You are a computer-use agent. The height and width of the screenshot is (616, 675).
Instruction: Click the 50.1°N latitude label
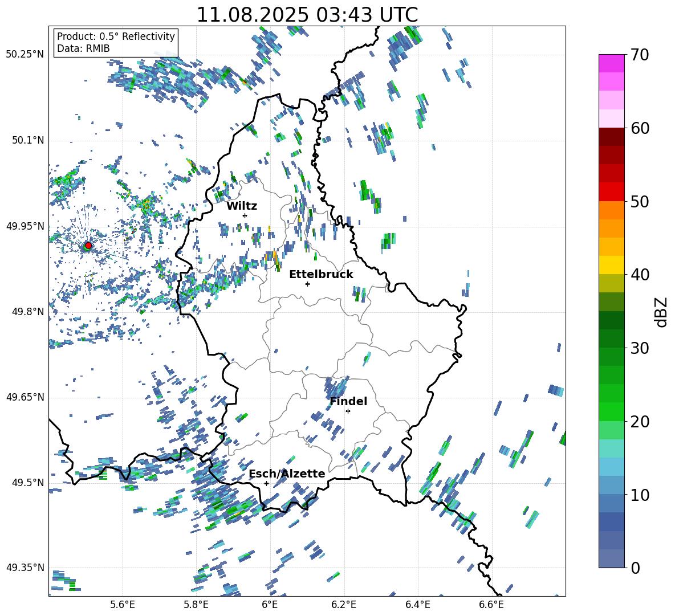tap(27, 140)
